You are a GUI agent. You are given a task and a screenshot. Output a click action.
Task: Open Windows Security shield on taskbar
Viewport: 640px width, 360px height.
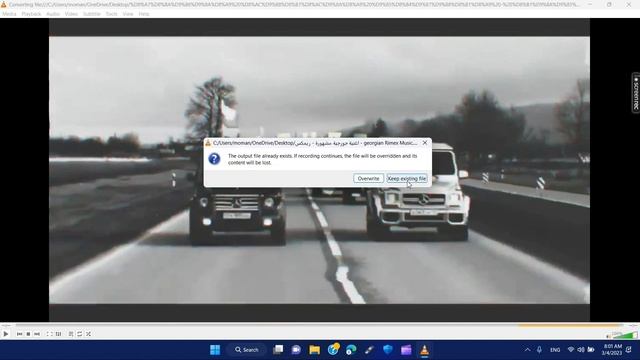(388, 350)
